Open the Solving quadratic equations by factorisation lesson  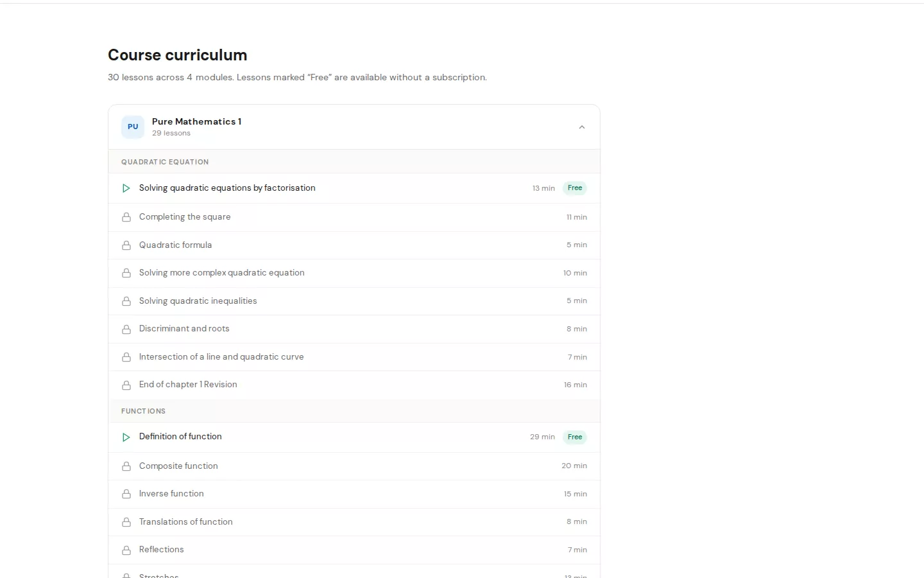pos(354,188)
